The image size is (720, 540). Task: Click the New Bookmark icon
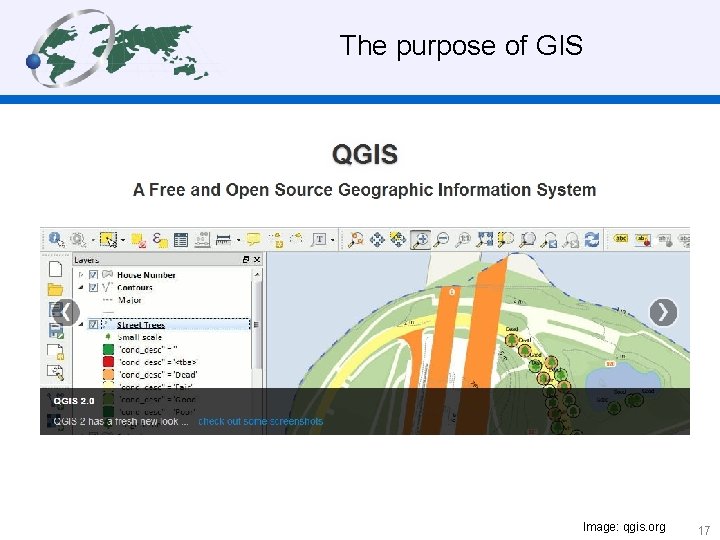pos(276,240)
